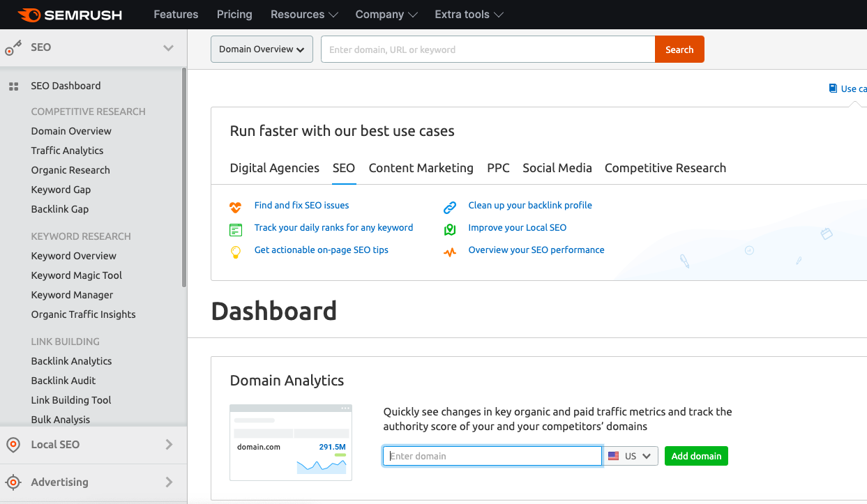The width and height of the screenshot is (867, 504).
Task: Click the SEO Dashboard grid icon
Action: (x=13, y=86)
